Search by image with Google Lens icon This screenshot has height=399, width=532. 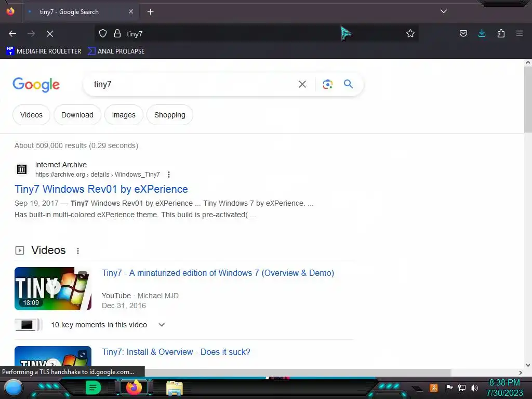click(x=327, y=84)
